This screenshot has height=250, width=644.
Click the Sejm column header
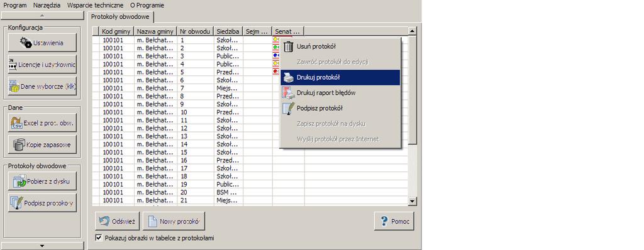[257, 31]
